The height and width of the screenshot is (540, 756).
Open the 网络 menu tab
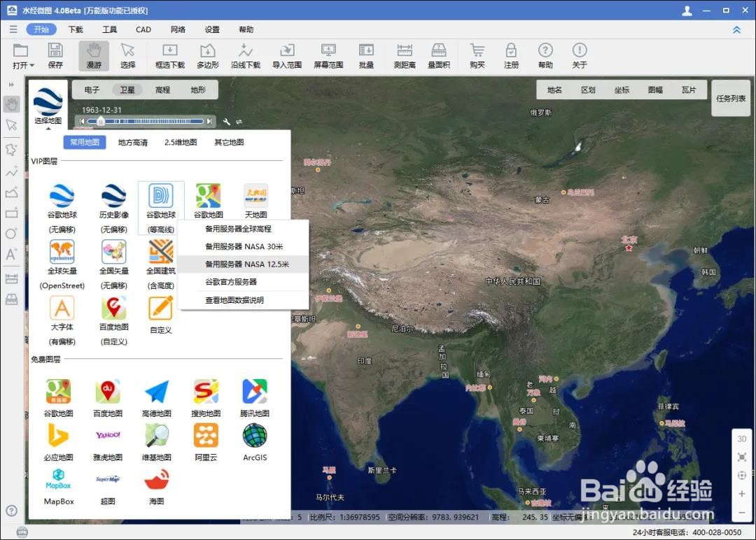coord(178,29)
